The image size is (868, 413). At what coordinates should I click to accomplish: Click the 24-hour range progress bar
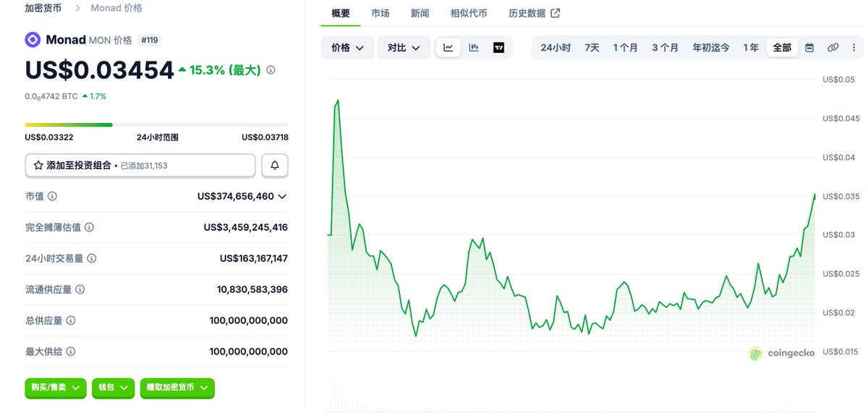tap(156, 124)
